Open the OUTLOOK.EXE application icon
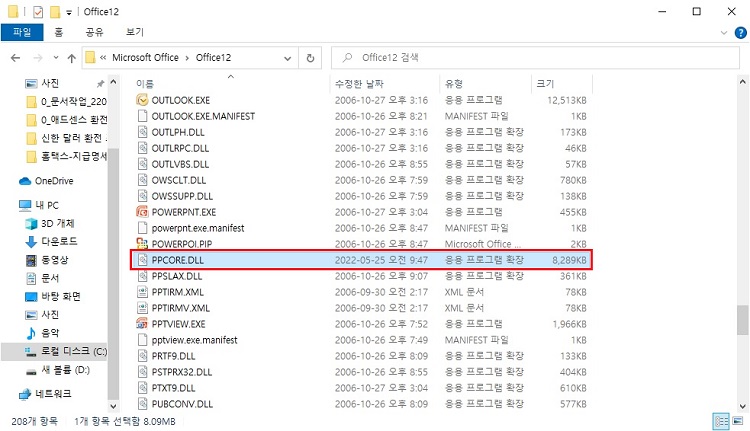The height and width of the screenshot is (431, 750). [142, 100]
